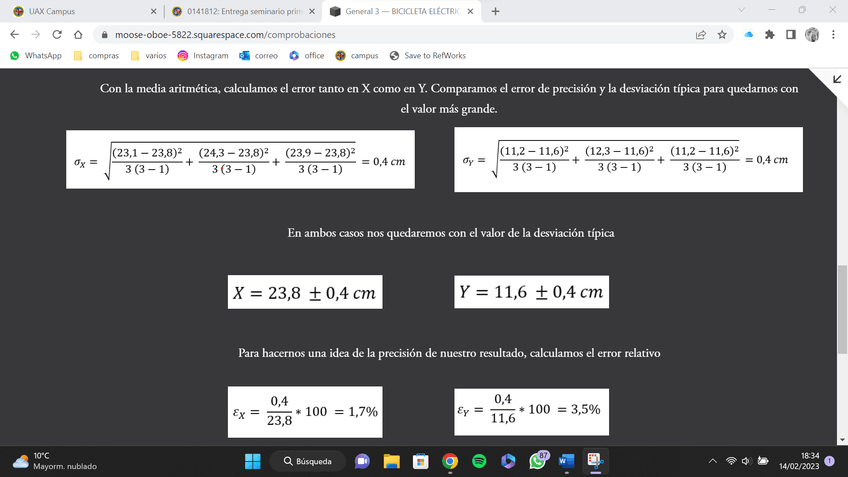This screenshot has width=848, height=477.
Task: Collapse the Squarespace preview corner arrow
Action: click(x=837, y=80)
